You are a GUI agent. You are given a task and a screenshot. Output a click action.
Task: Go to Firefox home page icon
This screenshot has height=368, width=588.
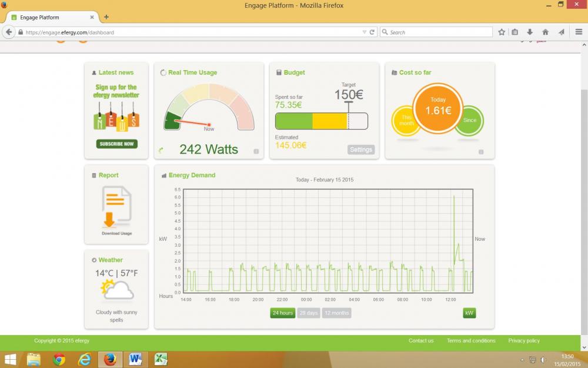click(x=545, y=32)
